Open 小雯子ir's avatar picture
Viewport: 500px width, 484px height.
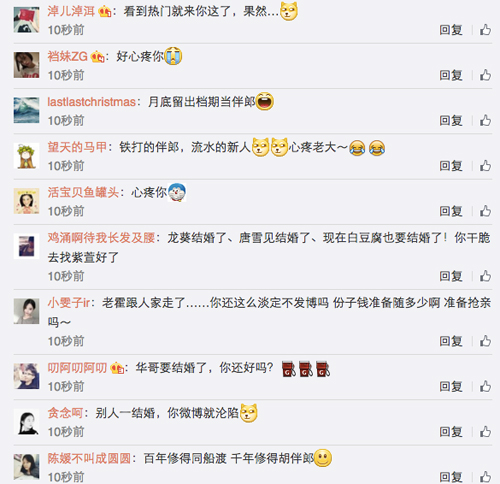[x=26, y=311]
